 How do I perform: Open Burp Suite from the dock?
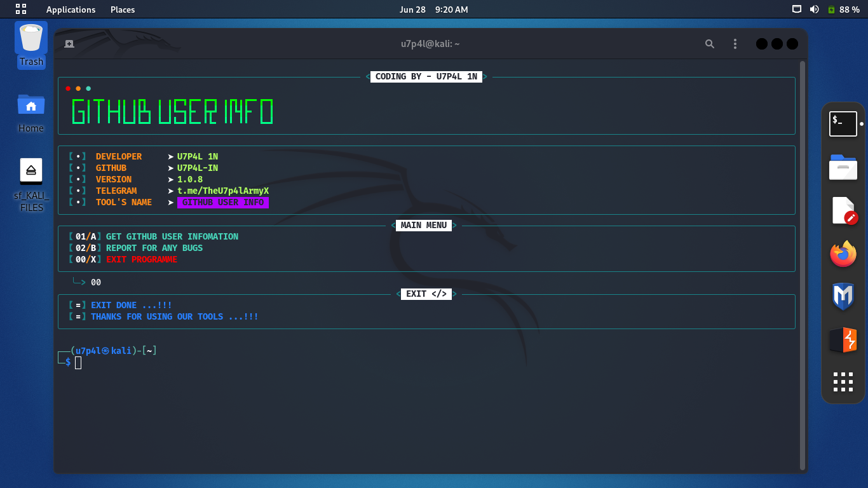[x=843, y=340]
